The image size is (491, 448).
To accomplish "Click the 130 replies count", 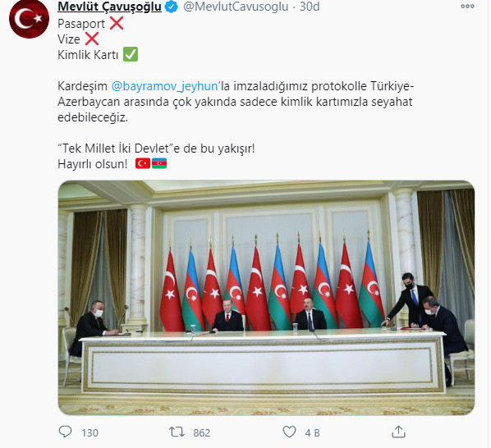I will 89,433.
